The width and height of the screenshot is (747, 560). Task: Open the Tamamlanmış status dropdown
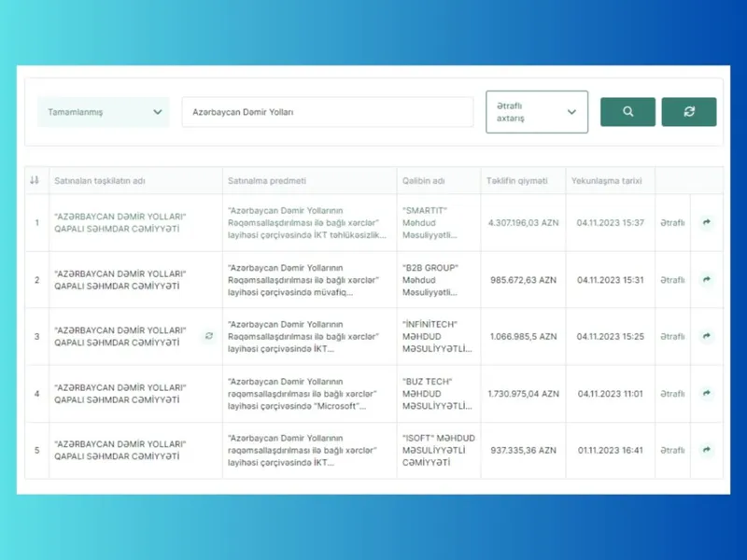tap(104, 112)
